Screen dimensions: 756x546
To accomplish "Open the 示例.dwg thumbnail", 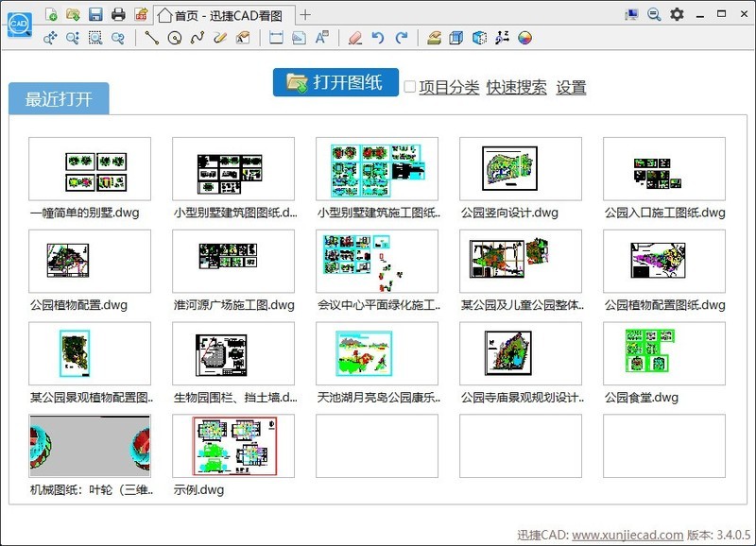I will [233, 446].
